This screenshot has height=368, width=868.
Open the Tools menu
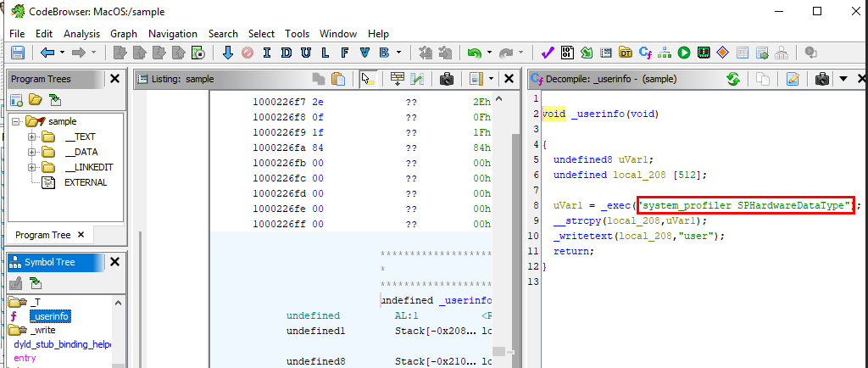pos(298,34)
